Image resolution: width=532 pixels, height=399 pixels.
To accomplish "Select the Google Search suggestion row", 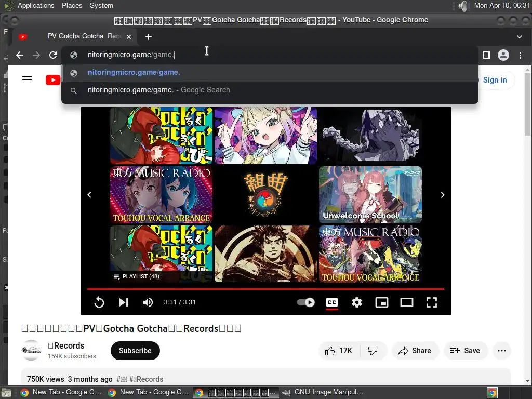I will coord(270,90).
